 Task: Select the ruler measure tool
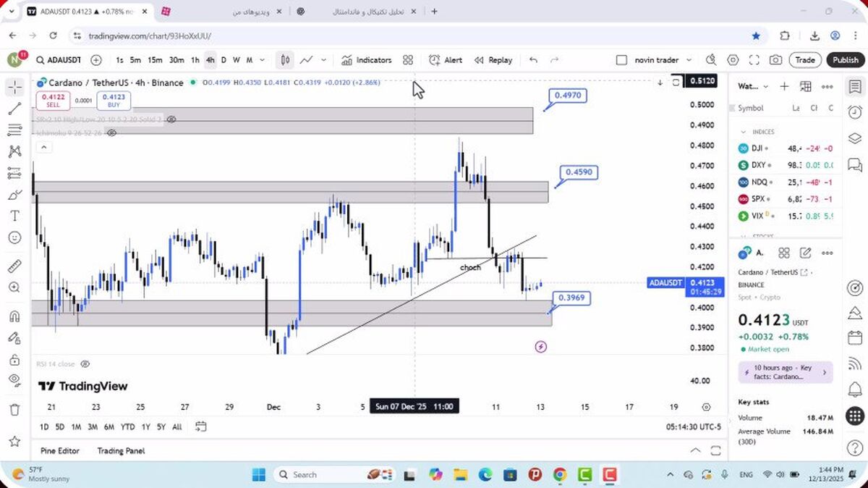(x=14, y=266)
